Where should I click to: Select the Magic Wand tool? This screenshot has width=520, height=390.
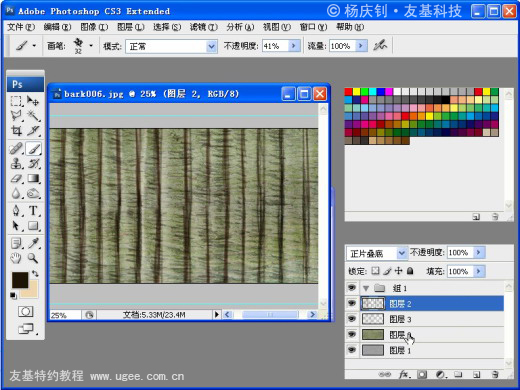(33, 116)
